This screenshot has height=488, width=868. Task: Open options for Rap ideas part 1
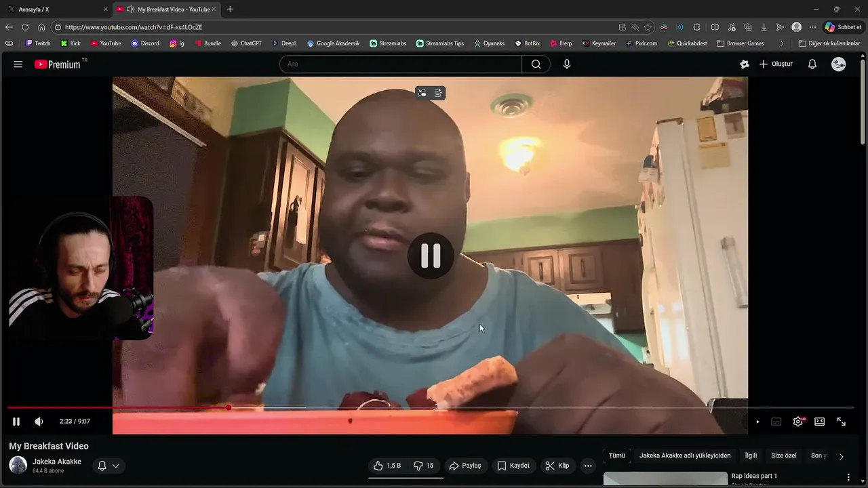tap(848, 477)
